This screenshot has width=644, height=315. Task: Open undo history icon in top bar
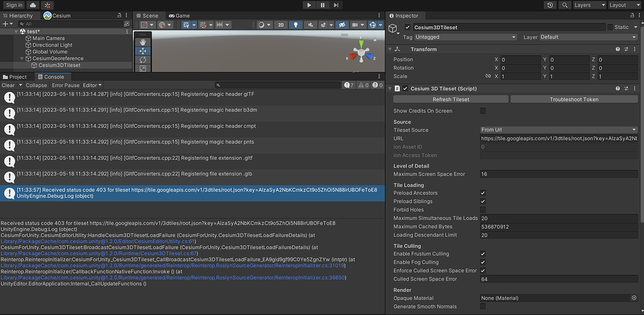click(x=550, y=5)
